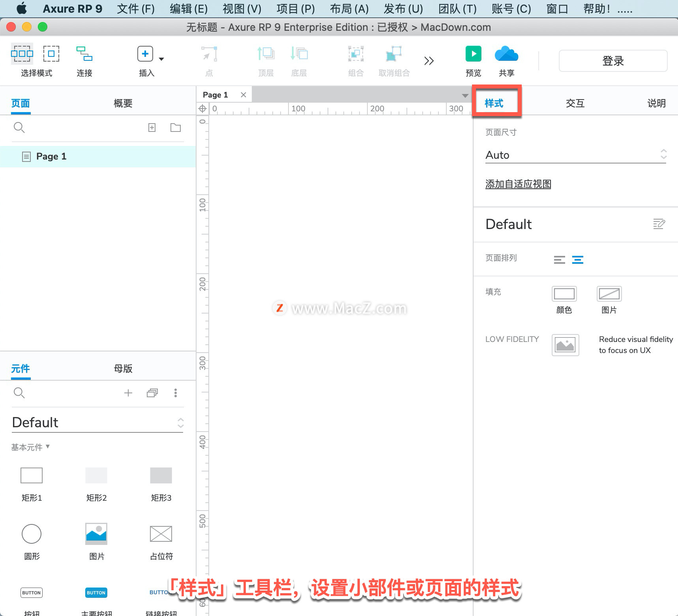Screen dimensions: 678x616
Task: Click the Add Adaptive Views (添加自适应视图) link
Action: pos(518,184)
